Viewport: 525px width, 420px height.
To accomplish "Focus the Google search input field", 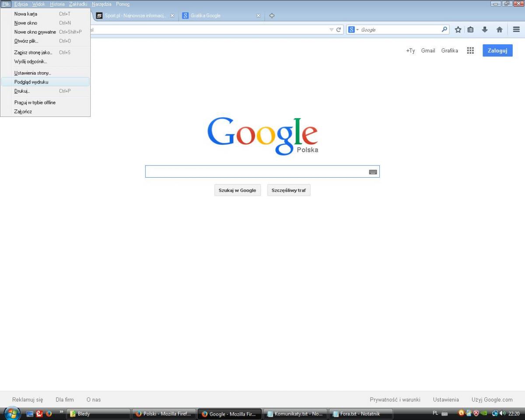I will [x=262, y=171].
